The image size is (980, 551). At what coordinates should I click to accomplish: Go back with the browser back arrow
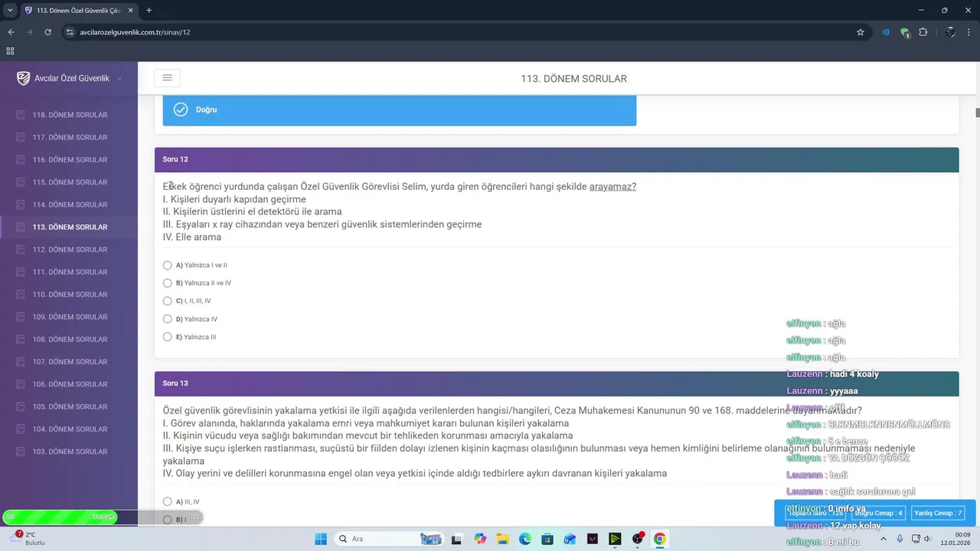click(11, 32)
